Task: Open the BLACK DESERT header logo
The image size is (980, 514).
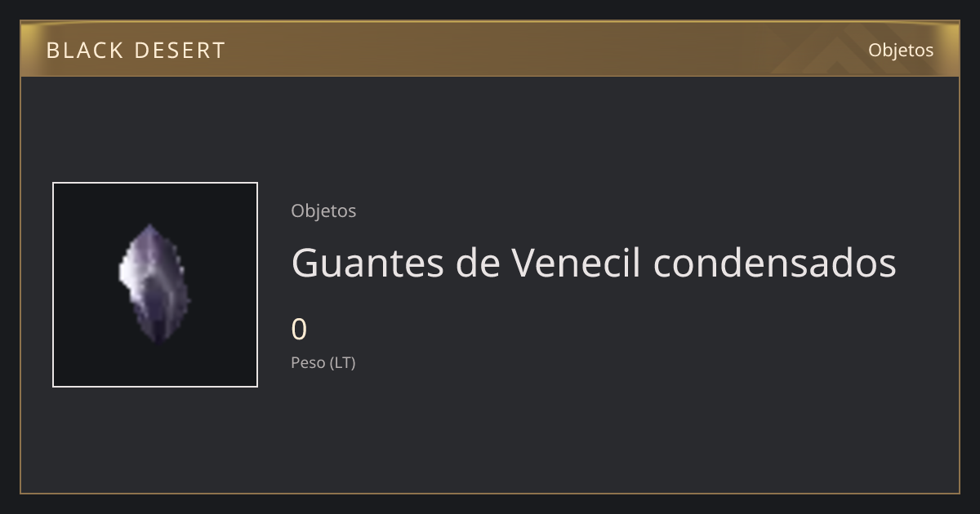Action: 136,51
